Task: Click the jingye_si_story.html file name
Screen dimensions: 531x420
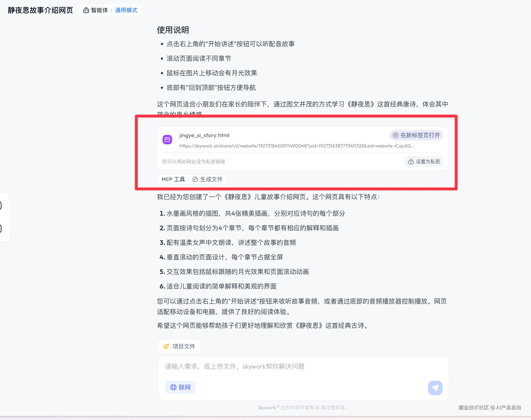Action: point(204,135)
